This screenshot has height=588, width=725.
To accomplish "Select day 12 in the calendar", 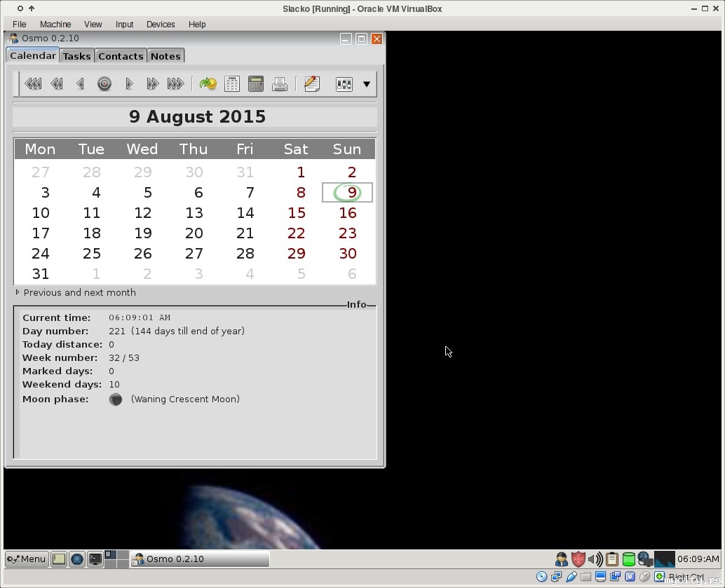I will 143,212.
